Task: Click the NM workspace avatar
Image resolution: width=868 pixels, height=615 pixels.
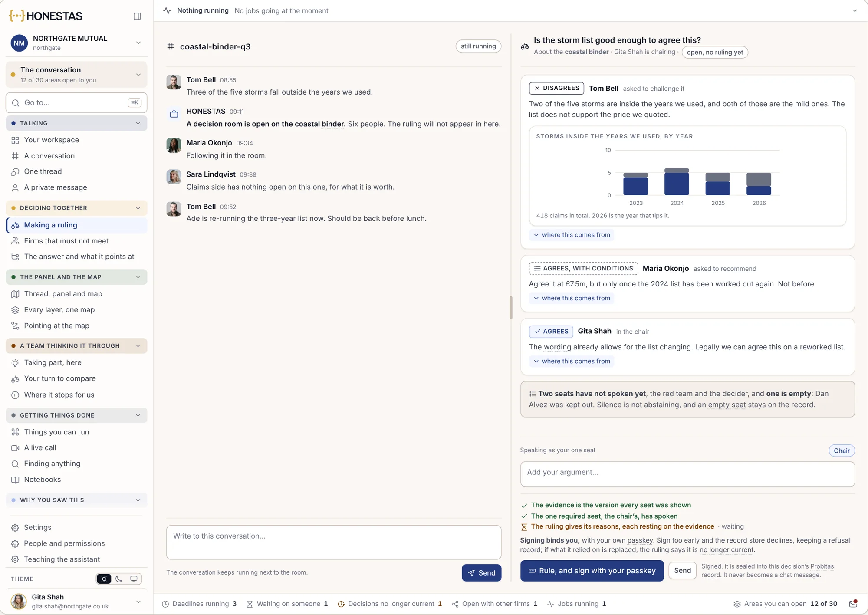Action: click(19, 43)
